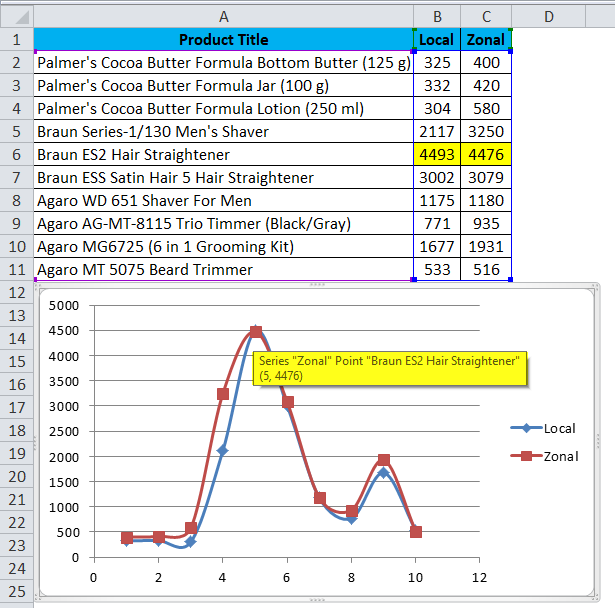This screenshot has height=608, width=615.
Task: Click the Local diamond marker at point 4
Action: 222,451
